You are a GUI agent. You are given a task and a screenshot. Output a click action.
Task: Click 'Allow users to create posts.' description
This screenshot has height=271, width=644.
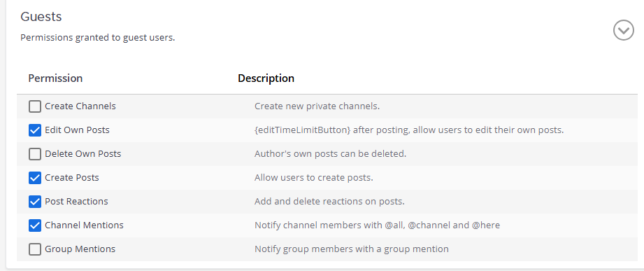[314, 178]
